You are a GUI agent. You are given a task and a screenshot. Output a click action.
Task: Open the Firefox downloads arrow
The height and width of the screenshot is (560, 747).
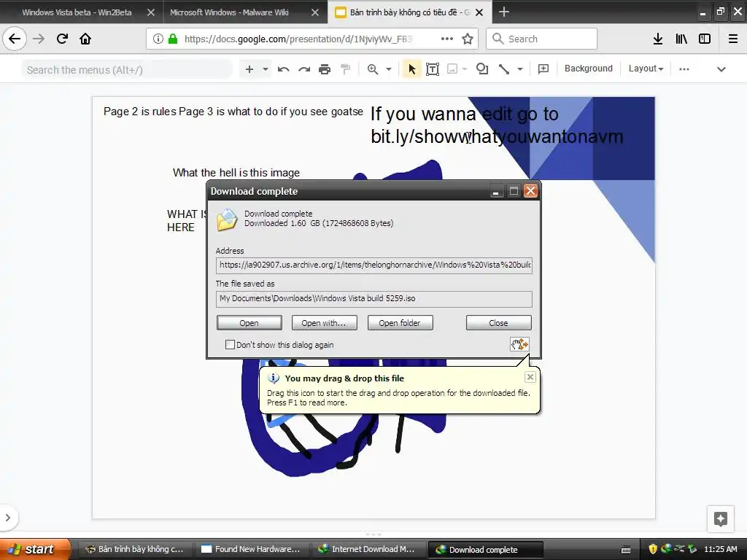(x=658, y=39)
